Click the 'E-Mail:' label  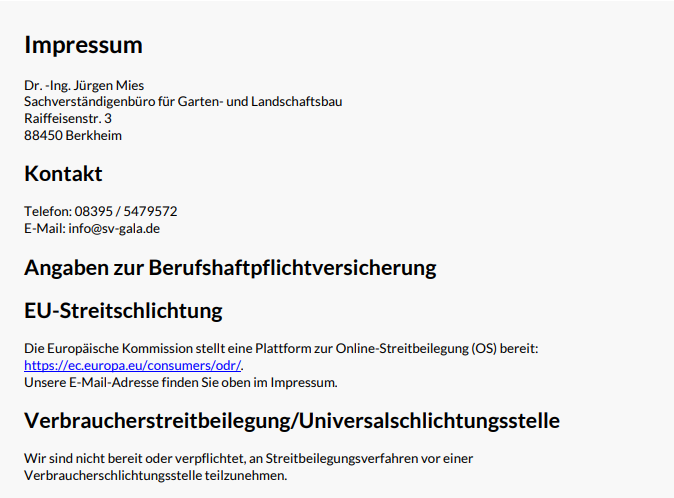(44, 228)
